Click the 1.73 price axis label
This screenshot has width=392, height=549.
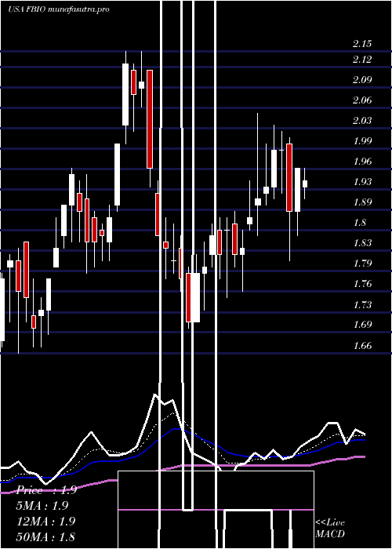[x=362, y=304]
